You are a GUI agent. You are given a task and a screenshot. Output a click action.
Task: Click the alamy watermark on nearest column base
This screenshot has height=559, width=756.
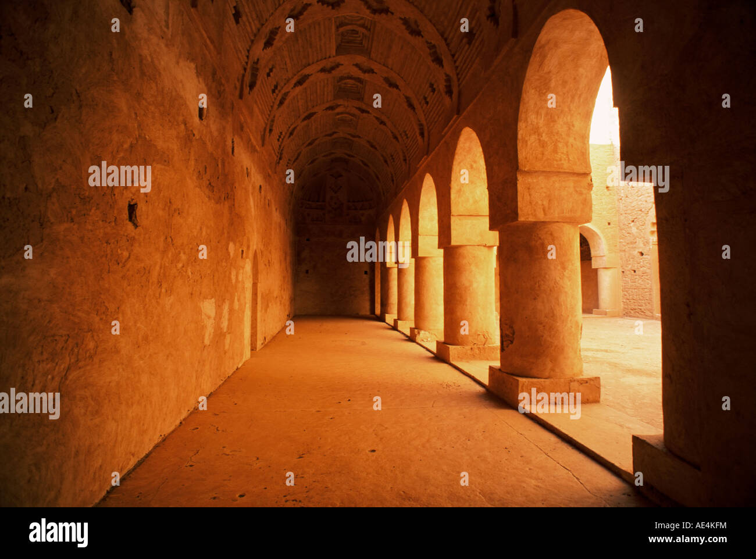coord(550,404)
